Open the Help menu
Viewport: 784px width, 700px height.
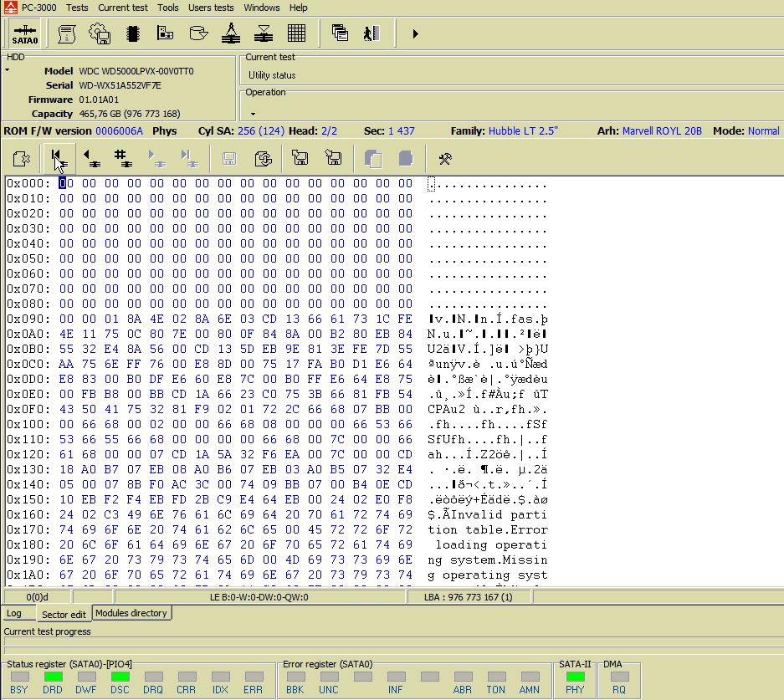[x=298, y=8]
